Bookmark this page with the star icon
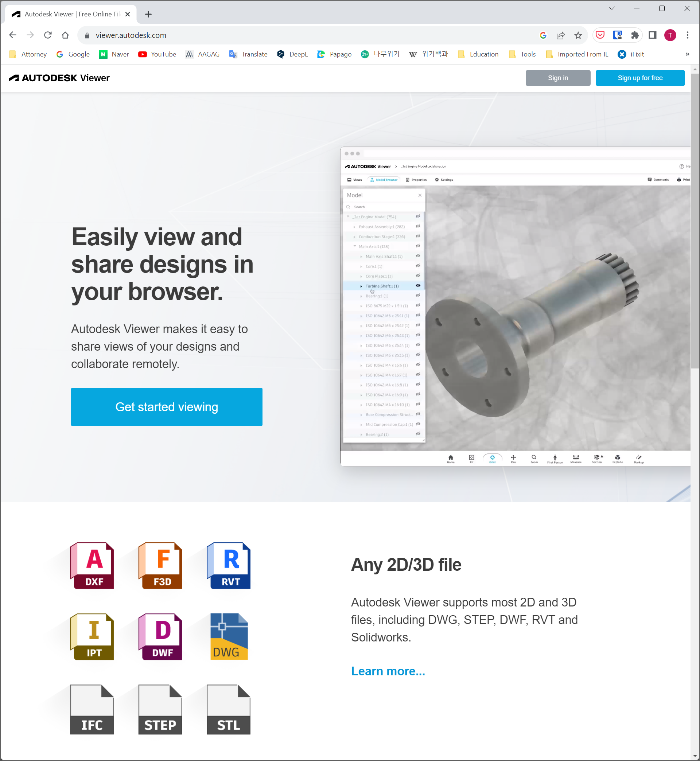 [x=578, y=35]
